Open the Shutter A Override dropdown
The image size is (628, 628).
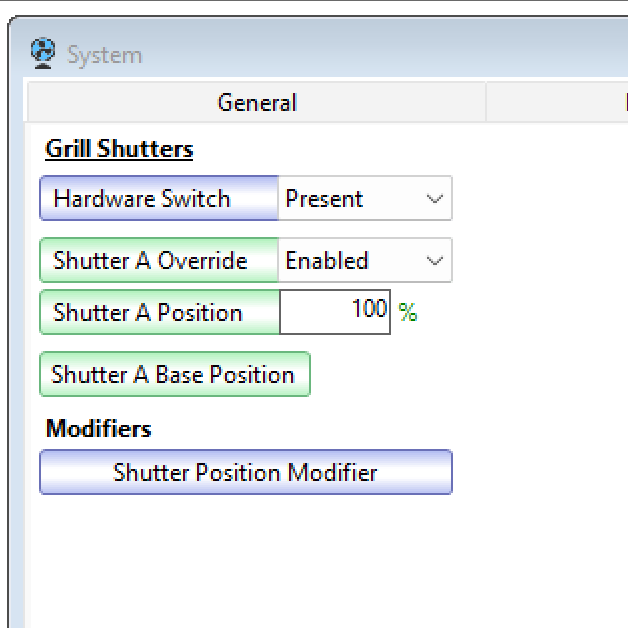(365, 260)
